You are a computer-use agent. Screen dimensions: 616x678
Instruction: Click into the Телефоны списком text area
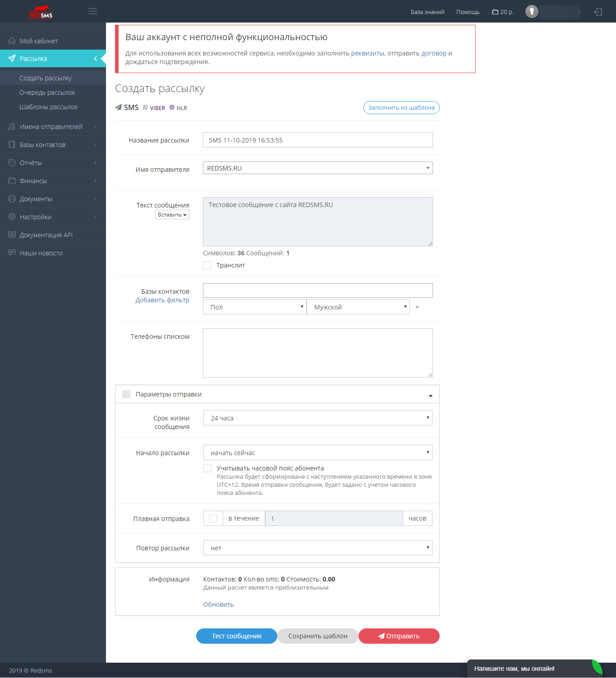pos(318,353)
